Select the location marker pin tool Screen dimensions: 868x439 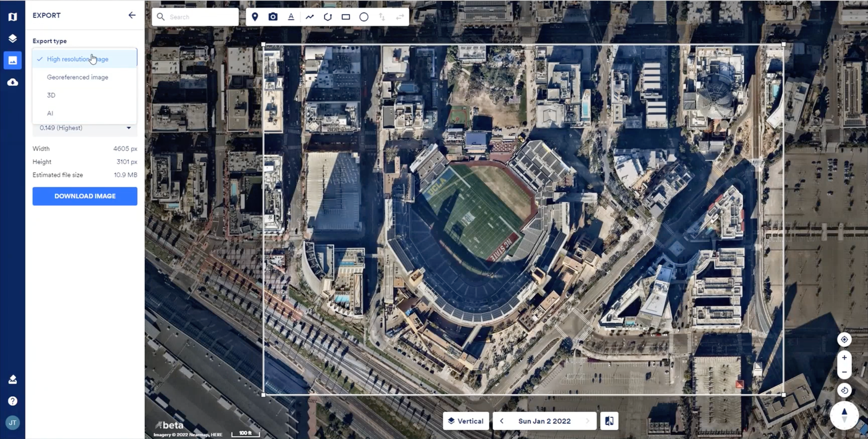(255, 17)
